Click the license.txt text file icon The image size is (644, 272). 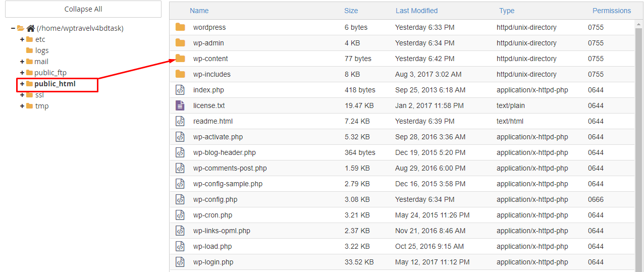(x=180, y=105)
